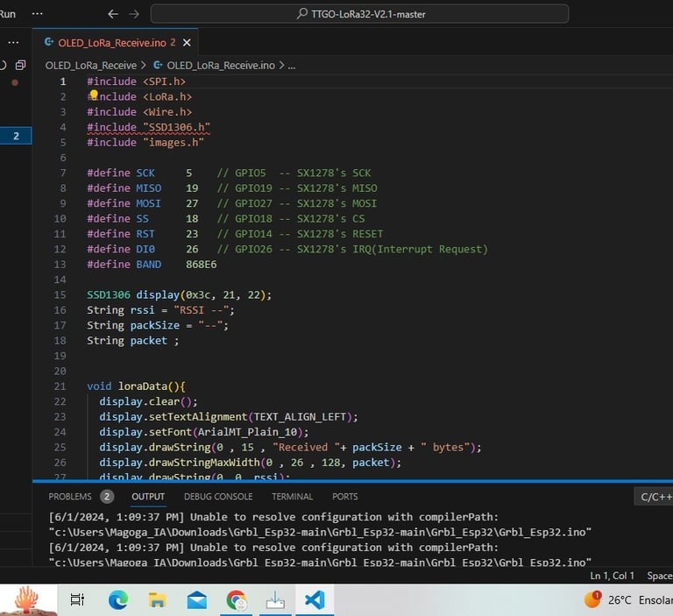Click the Ln 1, Col 1 status indicator
The height and width of the screenshot is (616, 673).
tap(612, 576)
